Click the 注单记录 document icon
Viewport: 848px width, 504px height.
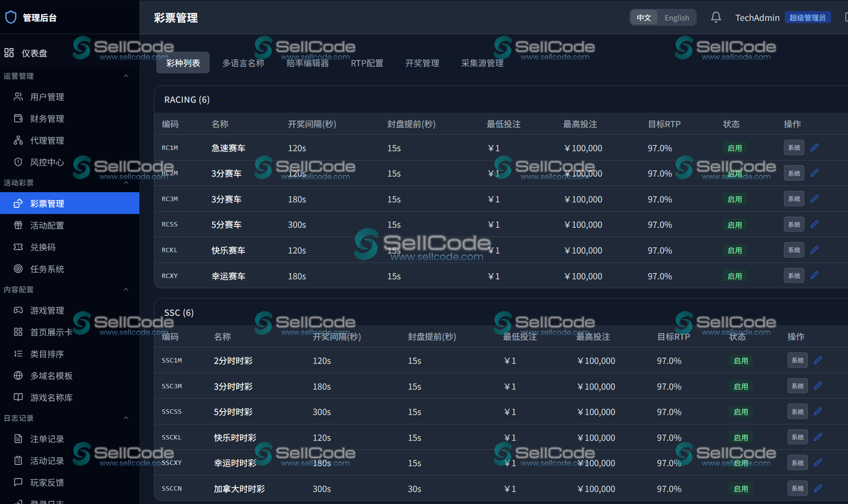point(18,439)
